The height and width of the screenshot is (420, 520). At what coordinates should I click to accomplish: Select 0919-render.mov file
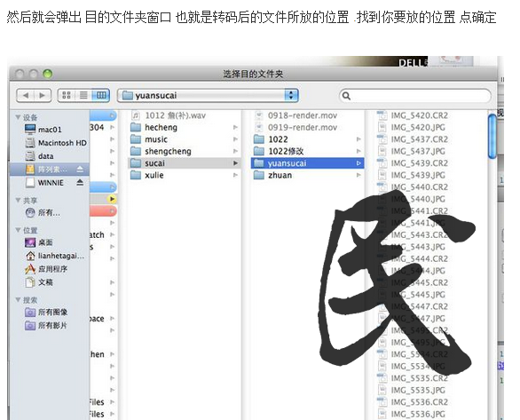[295, 127]
